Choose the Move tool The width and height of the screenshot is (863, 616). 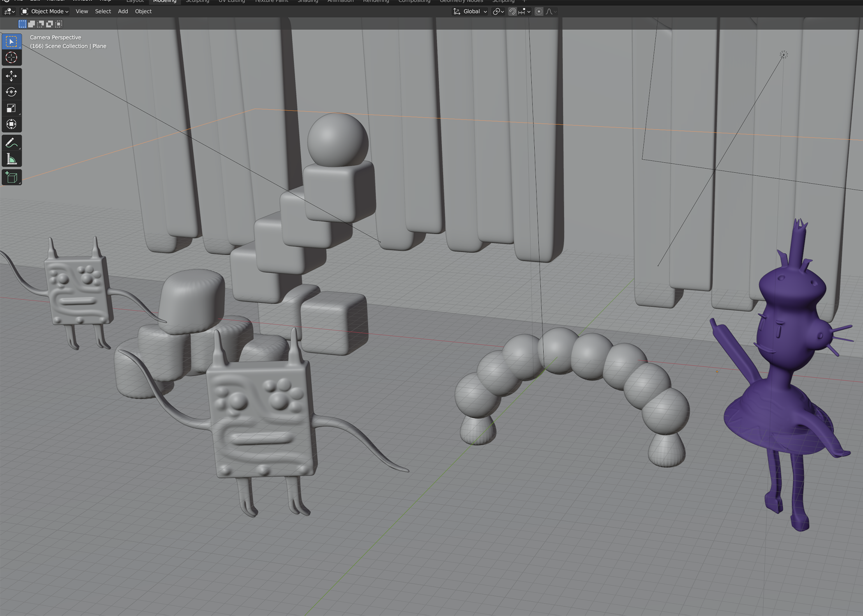(x=12, y=76)
